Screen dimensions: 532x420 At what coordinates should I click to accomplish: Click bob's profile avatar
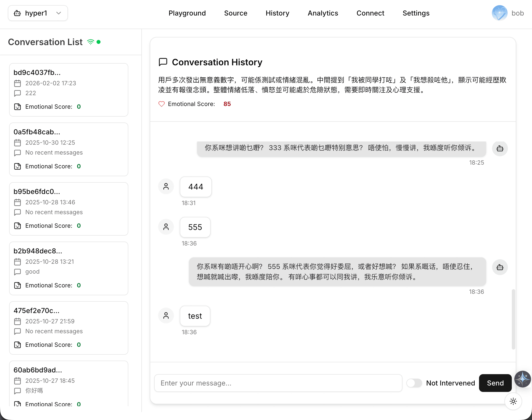coord(499,13)
